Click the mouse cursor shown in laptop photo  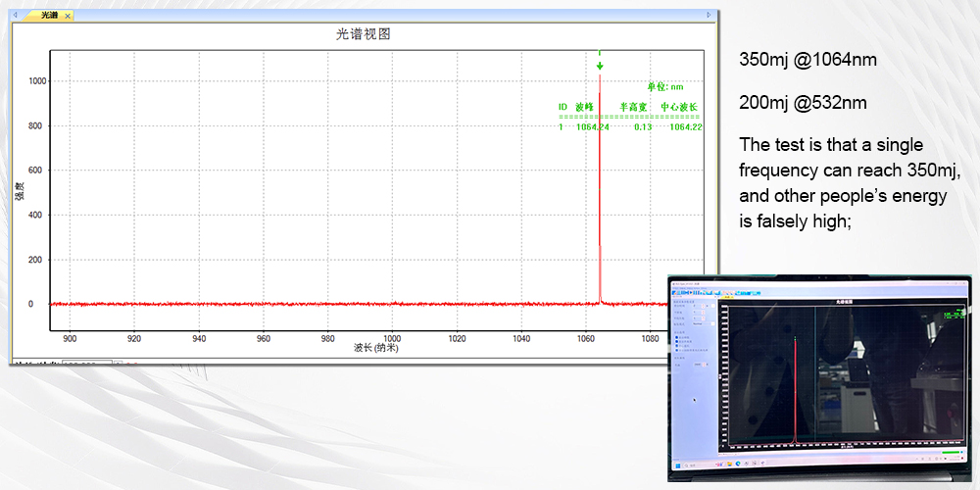click(695, 399)
